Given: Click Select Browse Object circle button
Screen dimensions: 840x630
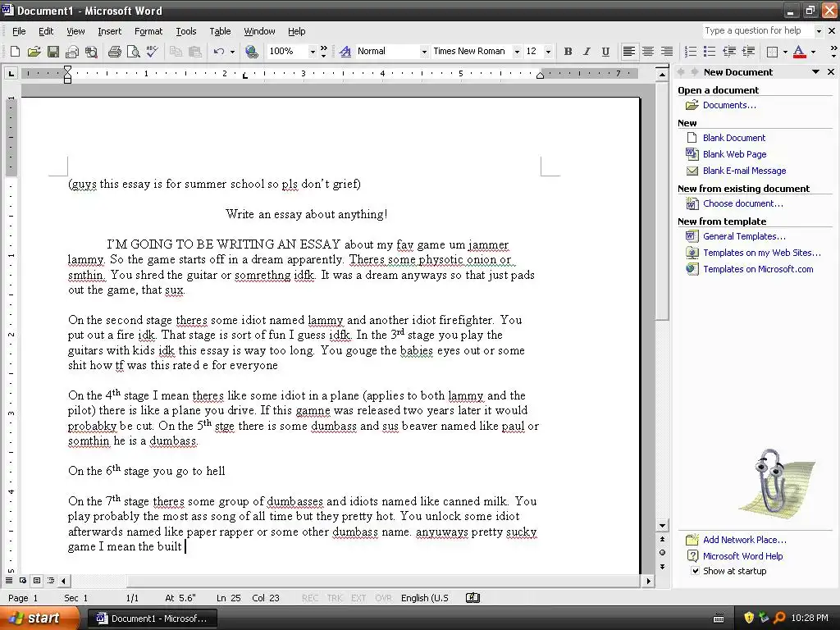Looking at the screenshot, I should [x=663, y=553].
